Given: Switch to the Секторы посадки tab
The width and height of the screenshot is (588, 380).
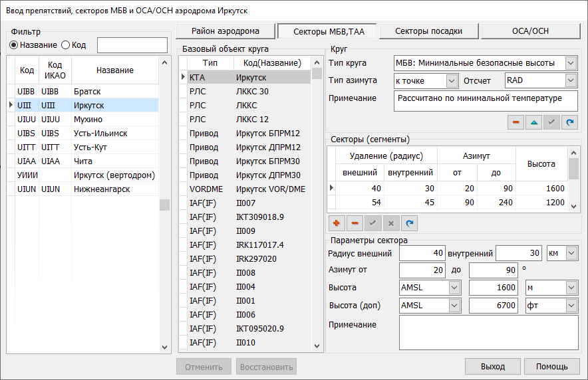Looking at the screenshot, I should 428,31.
